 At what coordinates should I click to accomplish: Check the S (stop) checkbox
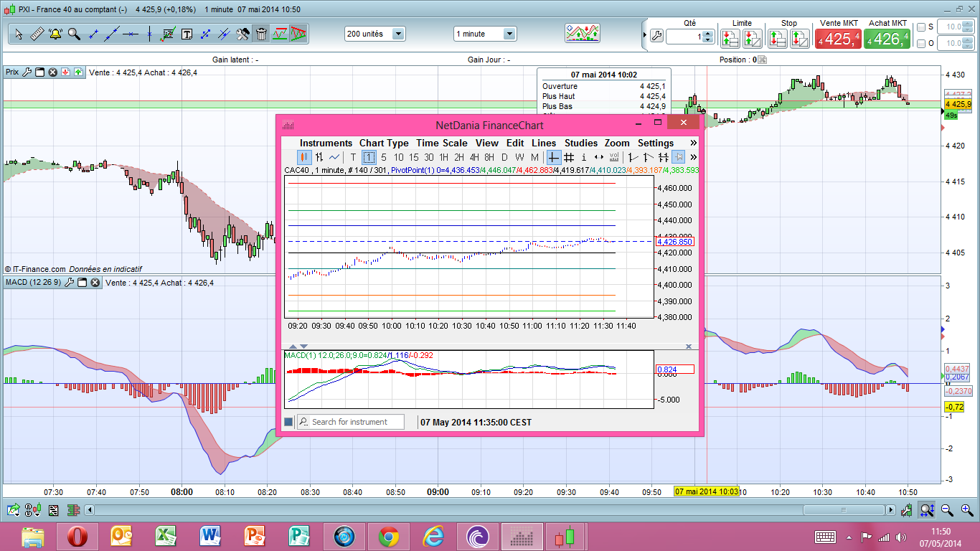coord(921,27)
